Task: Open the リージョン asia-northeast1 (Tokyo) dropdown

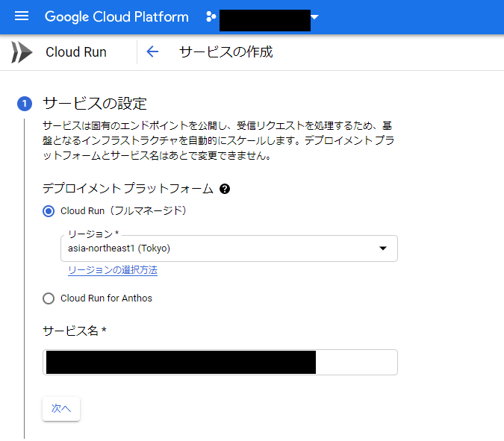Action: (x=229, y=248)
